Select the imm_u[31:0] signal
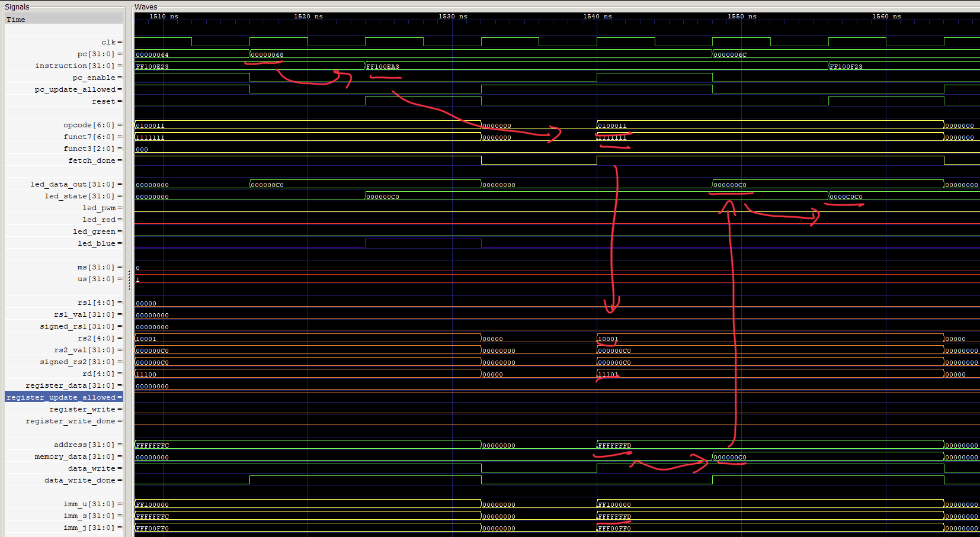Screen dimensions: 980x537 tap(64, 504)
